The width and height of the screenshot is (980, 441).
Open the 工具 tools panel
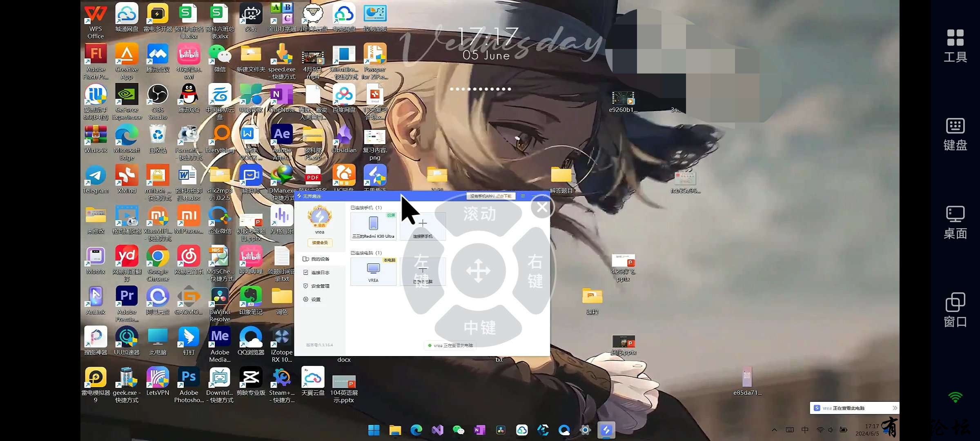[955, 45]
